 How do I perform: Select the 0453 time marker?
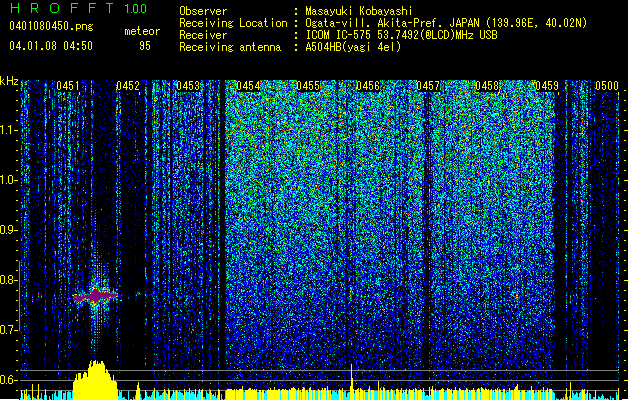[188, 86]
